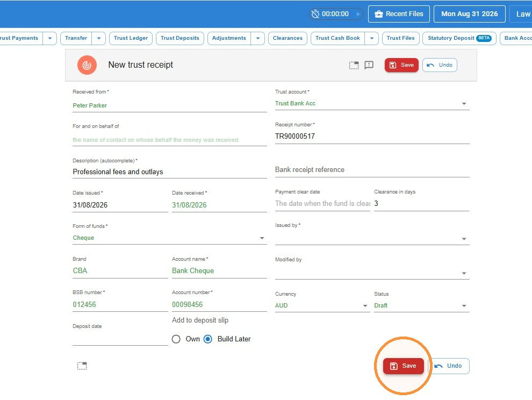This screenshot has width=532, height=400.
Task: Click the Clearance in days field
Action: 421,203
